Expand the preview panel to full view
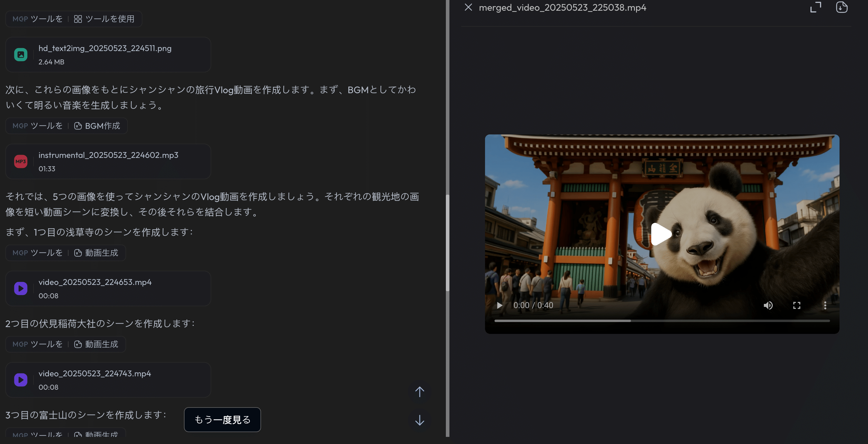868x444 pixels. (x=815, y=7)
